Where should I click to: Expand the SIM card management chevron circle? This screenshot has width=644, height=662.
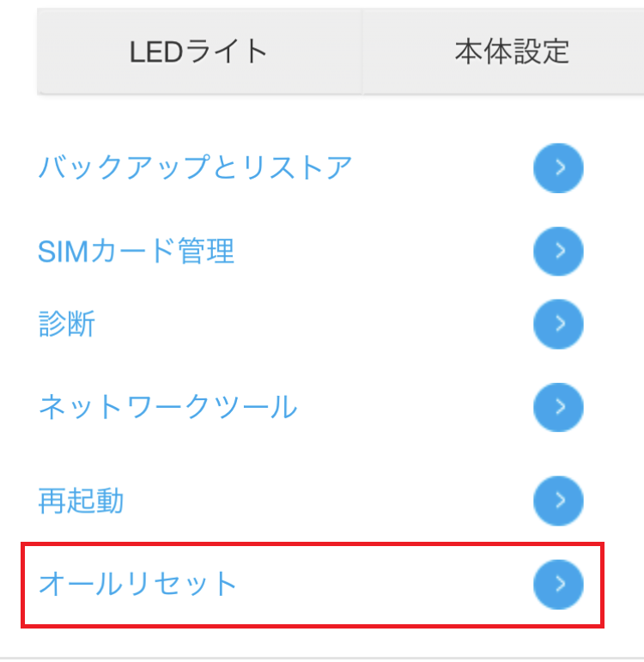pyautogui.click(x=558, y=252)
